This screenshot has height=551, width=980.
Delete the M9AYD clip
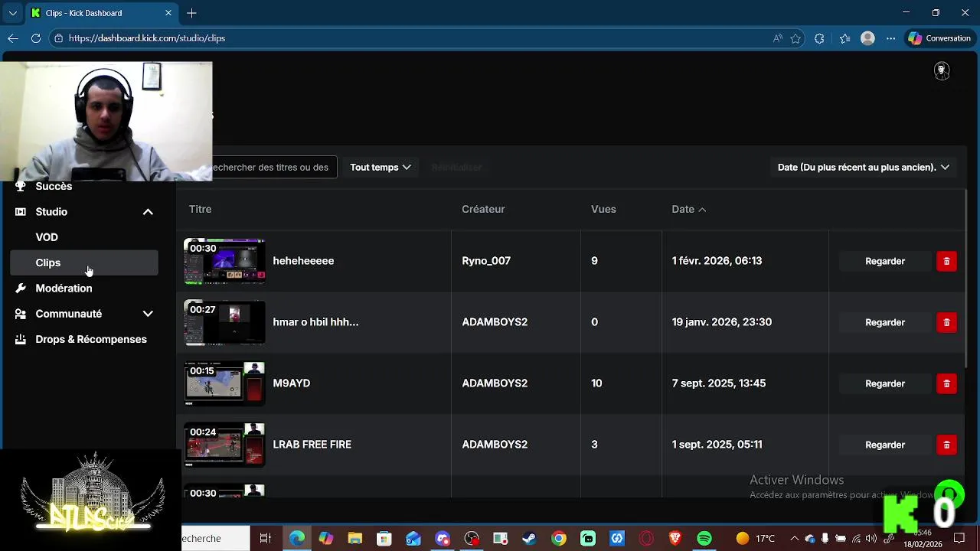coord(946,383)
